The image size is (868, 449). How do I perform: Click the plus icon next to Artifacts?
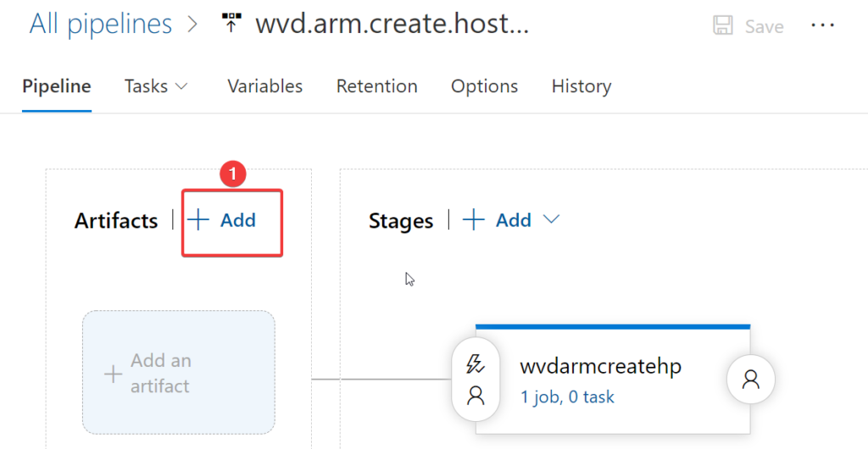coord(198,220)
